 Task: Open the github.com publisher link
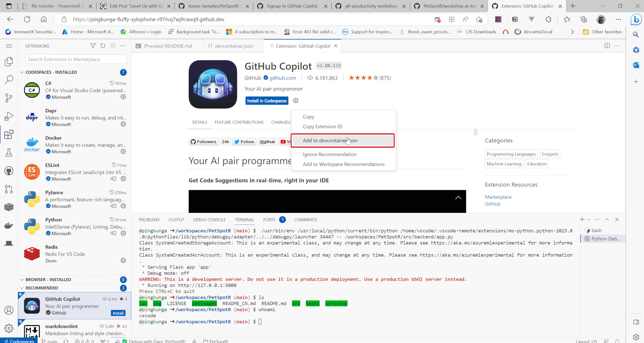[283, 78]
